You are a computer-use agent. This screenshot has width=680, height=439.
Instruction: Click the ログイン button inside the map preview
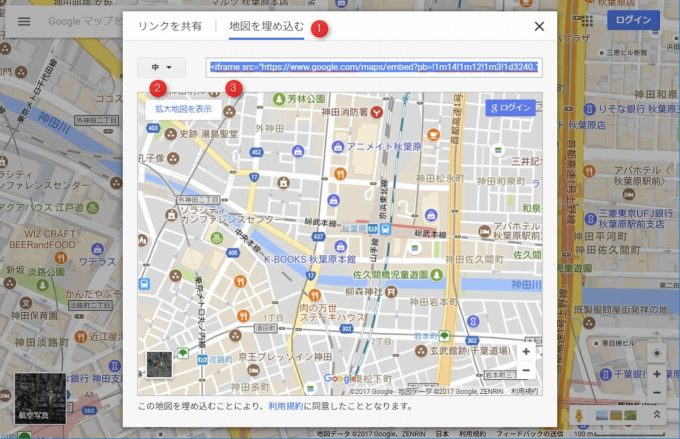[510, 107]
